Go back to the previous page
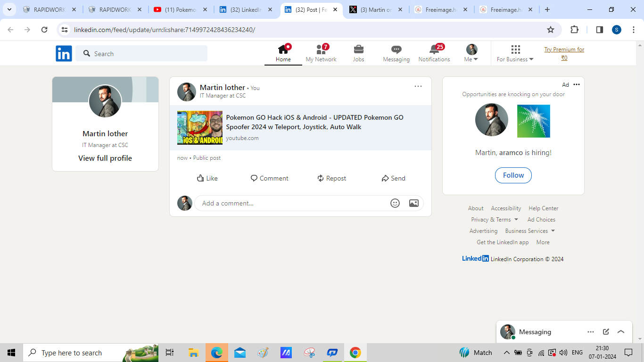The width and height of the screenshot is (644, 362). coord(10,30)
